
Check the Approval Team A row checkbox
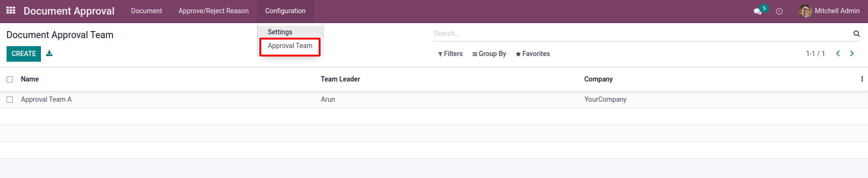(x=9, y=99)
